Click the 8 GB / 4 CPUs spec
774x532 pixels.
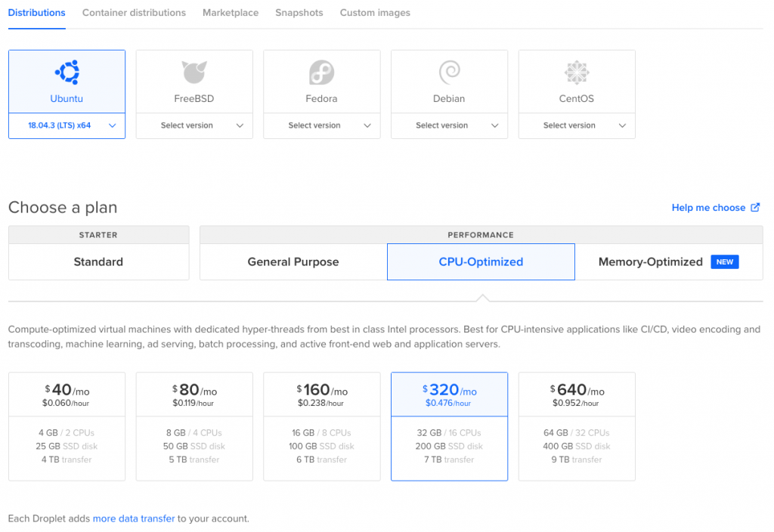tap(194, 433)
